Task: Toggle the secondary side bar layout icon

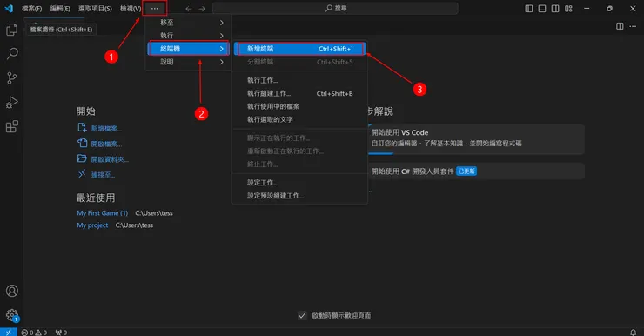Action: point(555,9)
